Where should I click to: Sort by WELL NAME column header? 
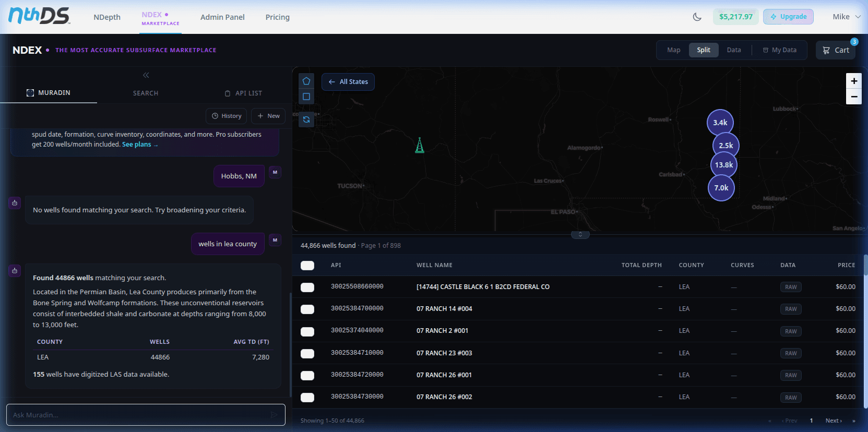click(x=434, y=265)
